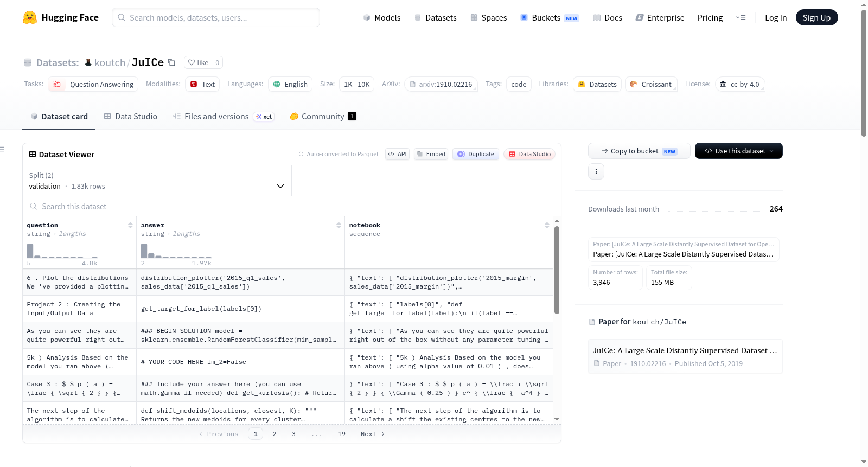This screenshot has height=467, width=868.
Task: Click the Copy to bucket button
Action: click(639, 151)
